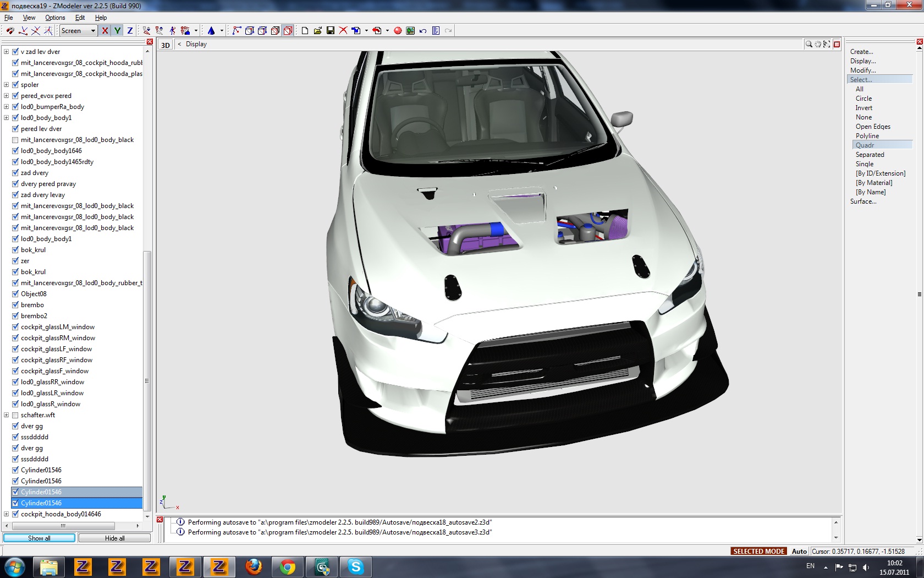Toggle checkbox for 'zer' object
The height and width of the screenshot is (578, 924).
pyautogui.click(x=15, y=261)
